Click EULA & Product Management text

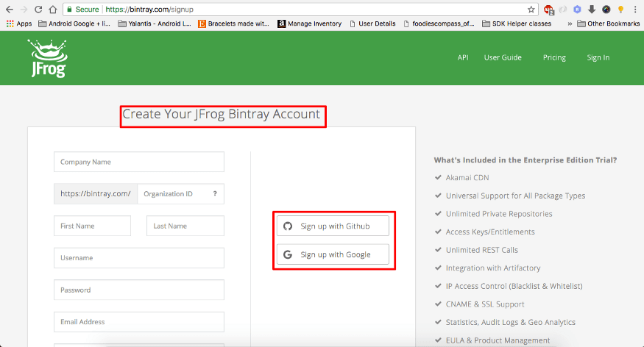pyautogui.click(x=498, y=340)
